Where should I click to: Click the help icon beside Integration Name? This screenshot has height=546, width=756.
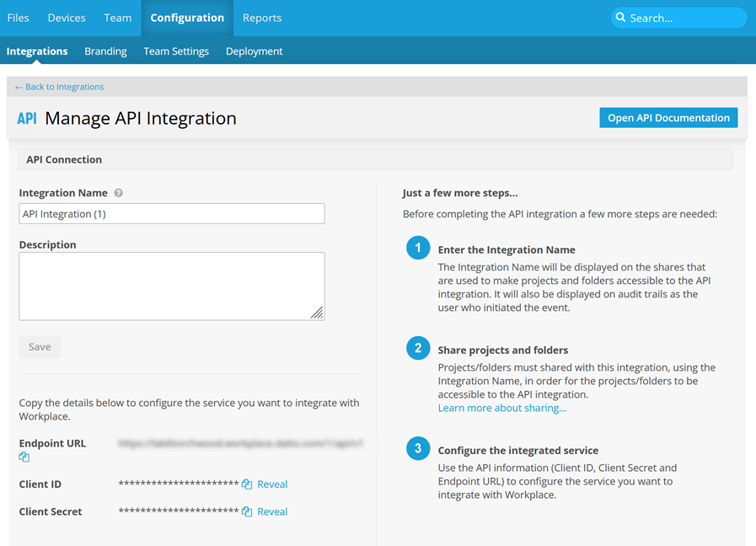(x=119, y=193)
